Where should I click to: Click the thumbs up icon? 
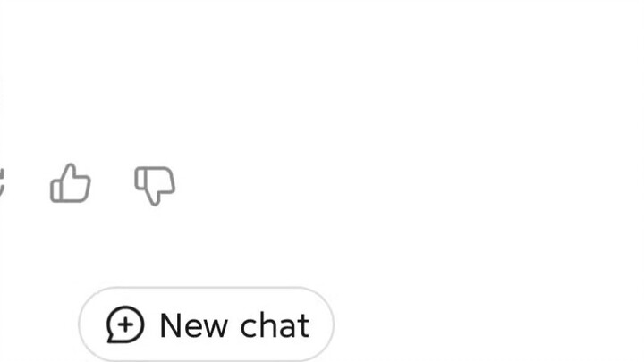point(71,183)
